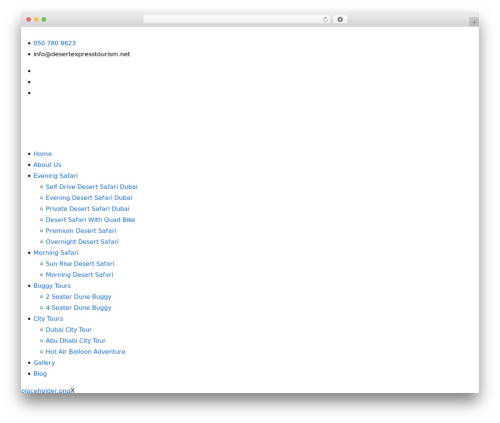
Task: Go to the Blog page
Action: pos(40,374)
